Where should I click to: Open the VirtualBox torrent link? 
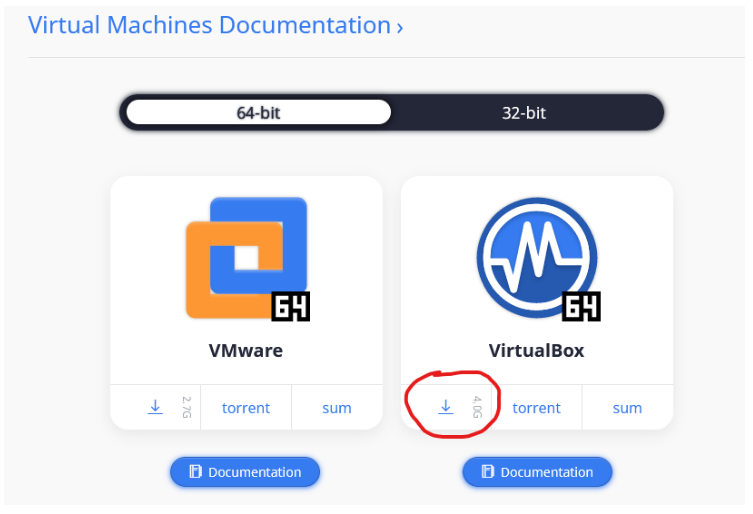pyautogui.click(x=536, y=408)
